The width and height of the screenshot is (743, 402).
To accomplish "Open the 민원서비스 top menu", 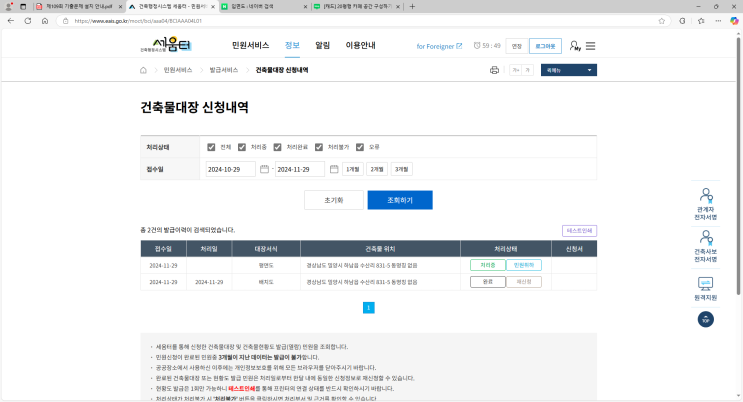I will coord(250,45).
